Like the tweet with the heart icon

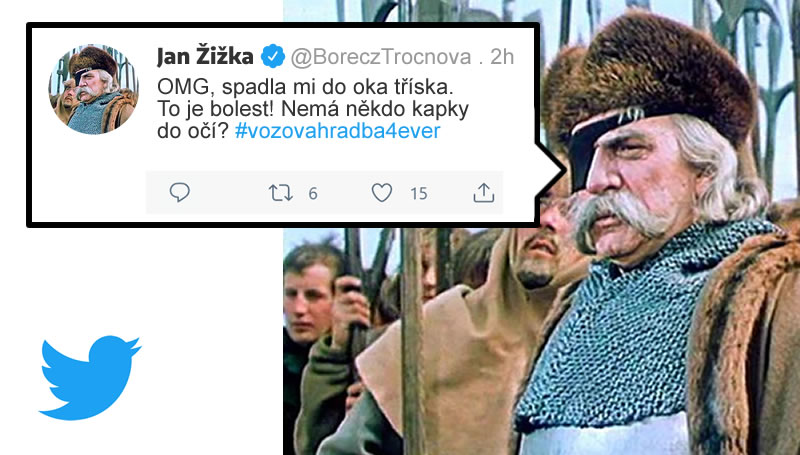[x=382, y=193]
